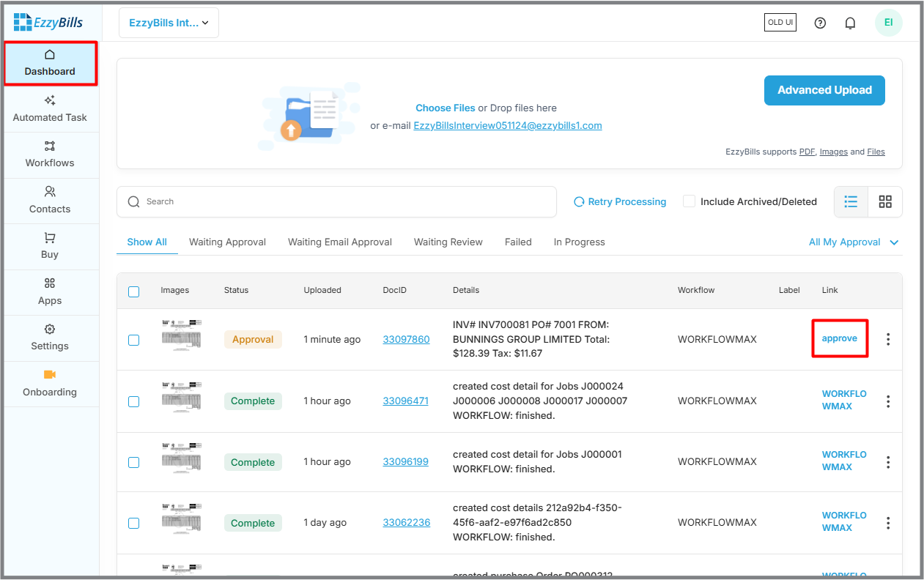Image resolution: width=924 pixels, height=580 pixels.
Task: Tick checkbox for document 33097860
Action: pyautogui.click(x=133, y=340)
